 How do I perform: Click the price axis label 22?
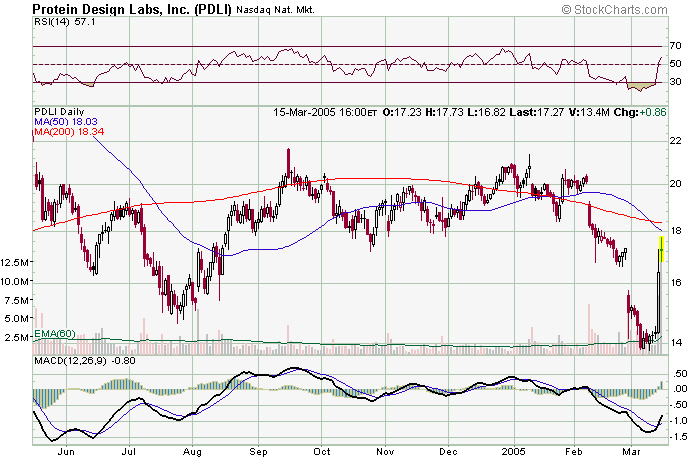(x=676, y=141)
